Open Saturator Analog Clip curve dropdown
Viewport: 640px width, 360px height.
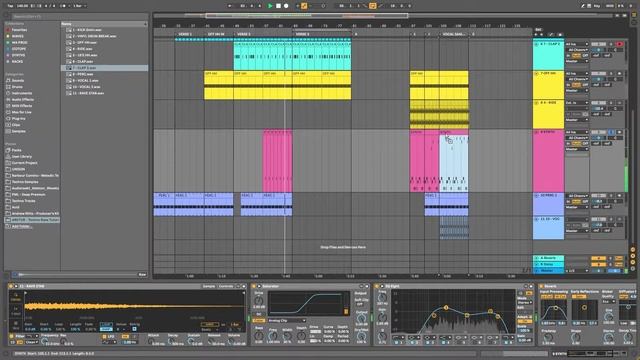[287, 321]
